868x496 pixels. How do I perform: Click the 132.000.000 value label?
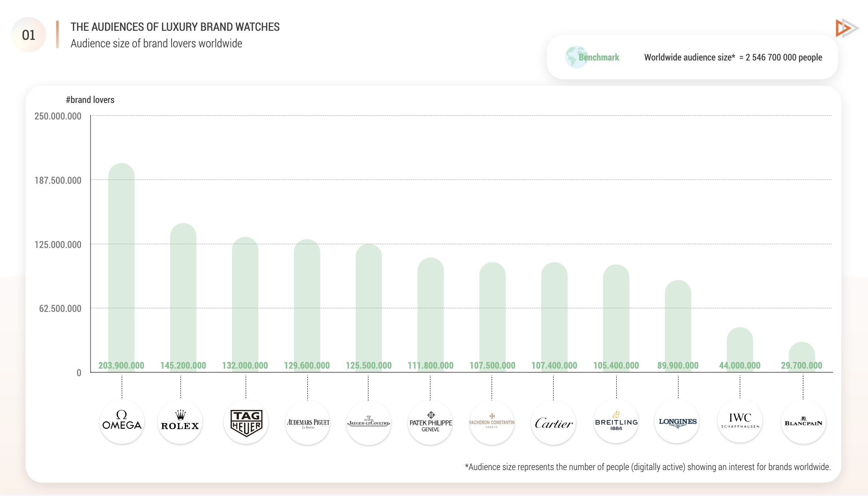click(245, 365)
